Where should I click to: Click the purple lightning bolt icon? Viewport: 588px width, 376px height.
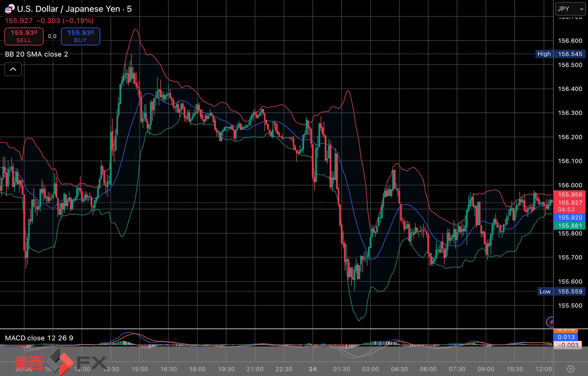[x=550, y=321]
